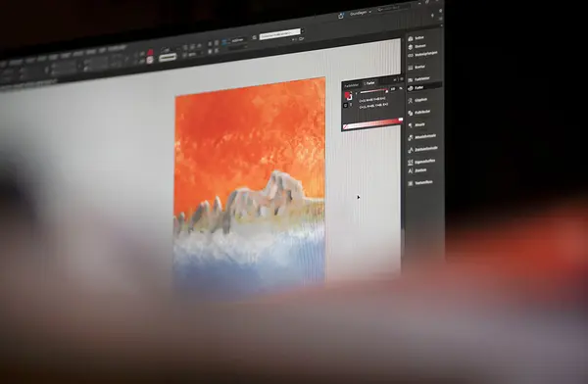Open the Glyphen (Glyphs) panel
The image size is (588, 384).
[417, 100]
